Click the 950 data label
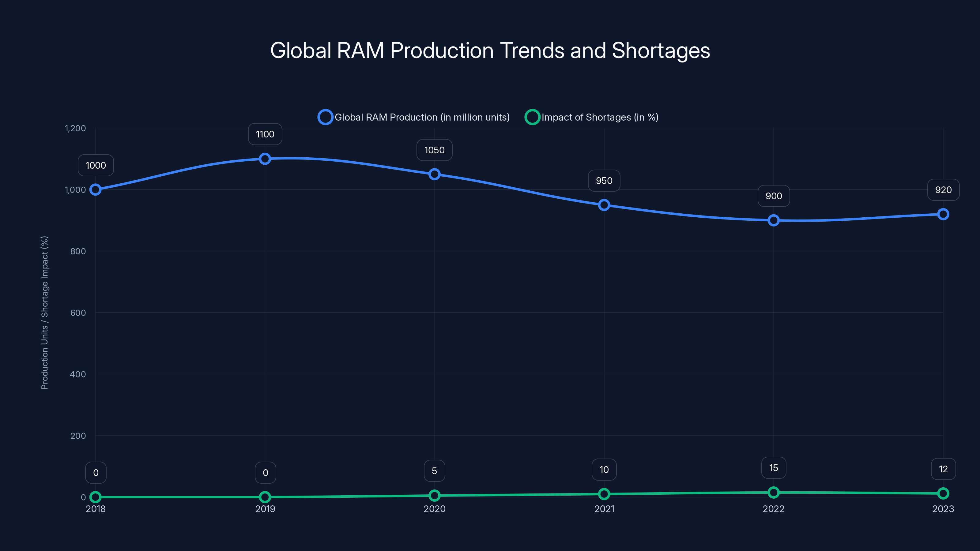Screen dimensions: 980x551 coord(604,181)
